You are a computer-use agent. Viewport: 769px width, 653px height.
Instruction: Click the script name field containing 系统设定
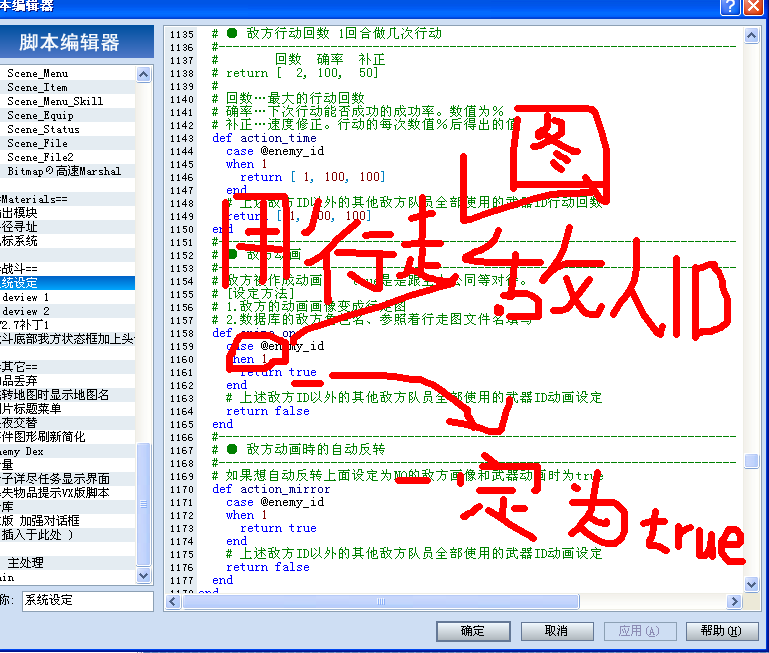pos(87,601)
